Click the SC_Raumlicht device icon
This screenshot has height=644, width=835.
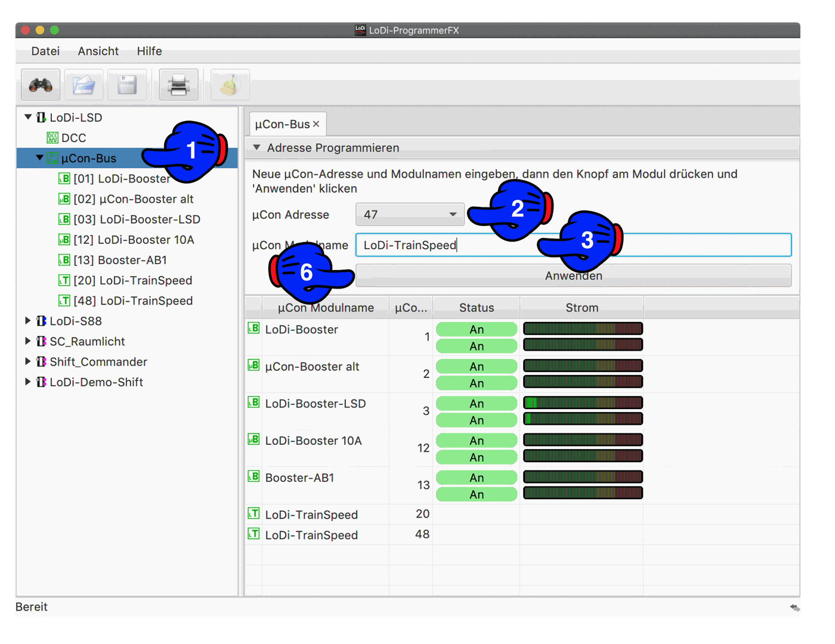(x=41, y=341)
